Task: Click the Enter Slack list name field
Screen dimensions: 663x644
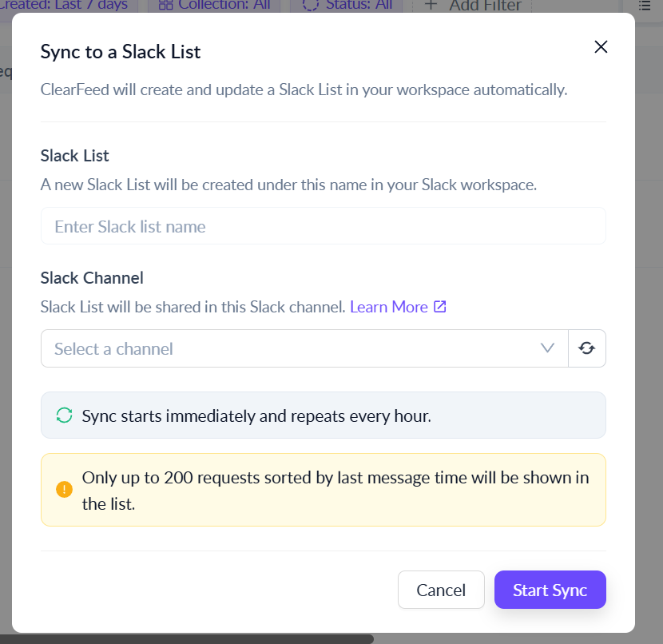Action: tap(323, 227)
